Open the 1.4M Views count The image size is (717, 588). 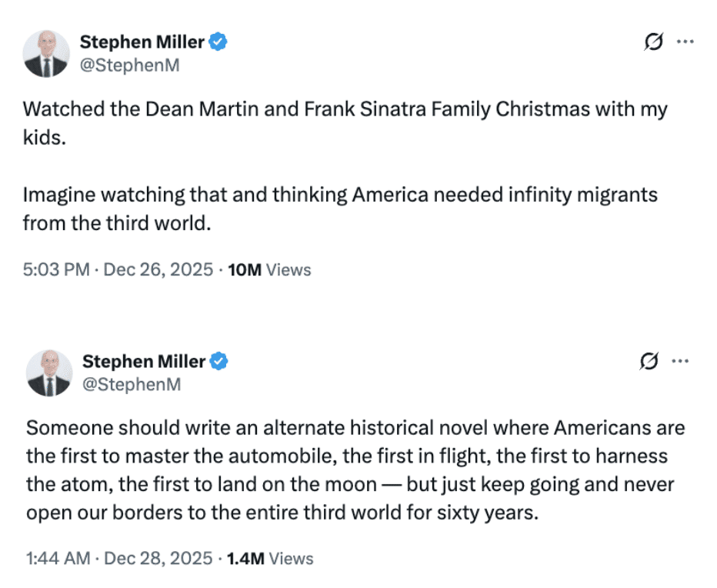270,558
